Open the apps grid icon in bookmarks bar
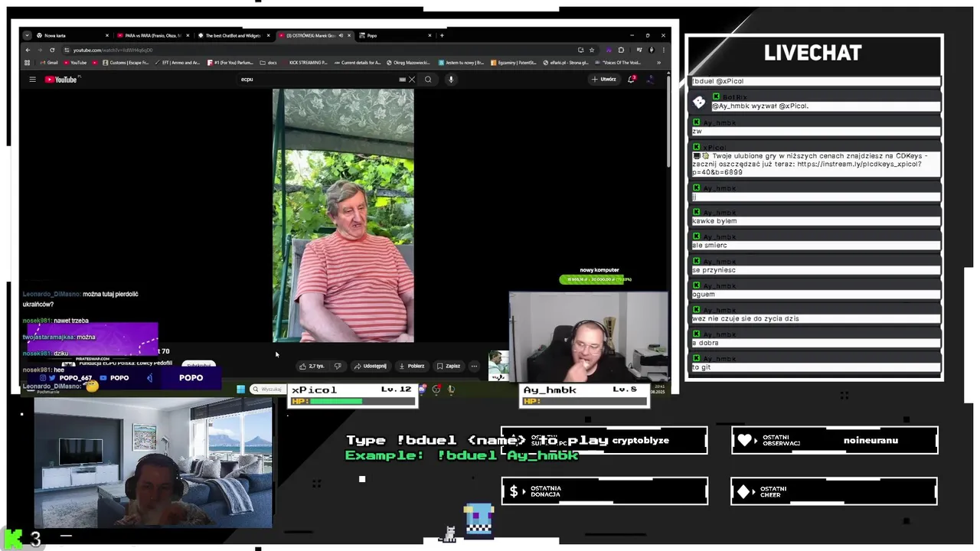This screenshot has height=551, width=980. (28, 63)
